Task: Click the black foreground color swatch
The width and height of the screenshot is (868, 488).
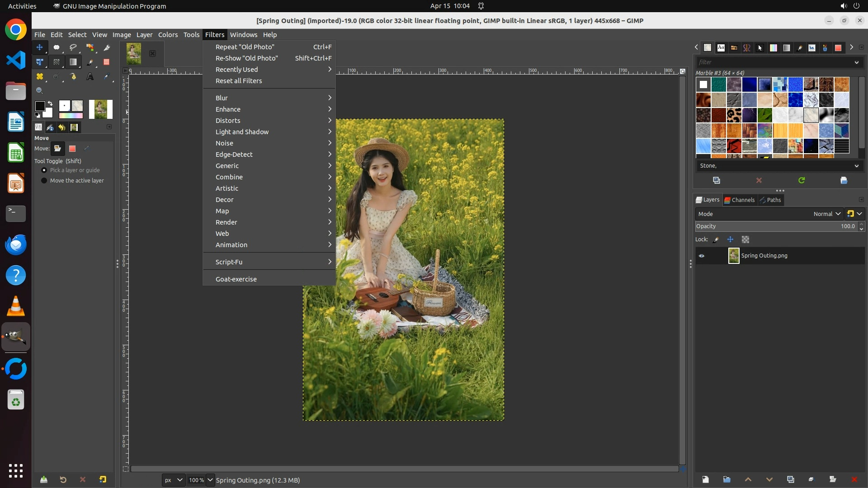Action: (40, 106)
